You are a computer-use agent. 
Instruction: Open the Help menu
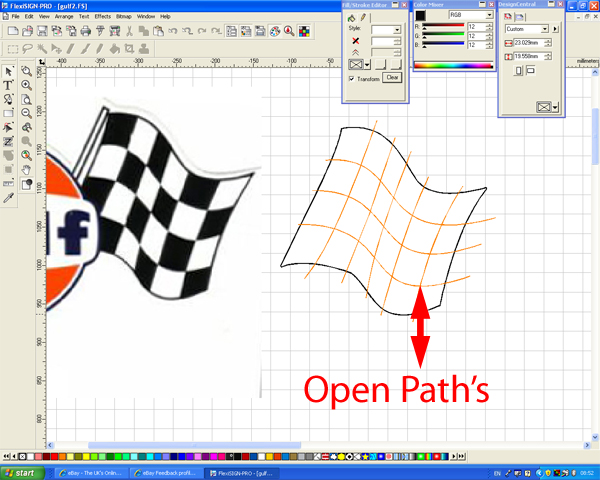pos(165,16)
